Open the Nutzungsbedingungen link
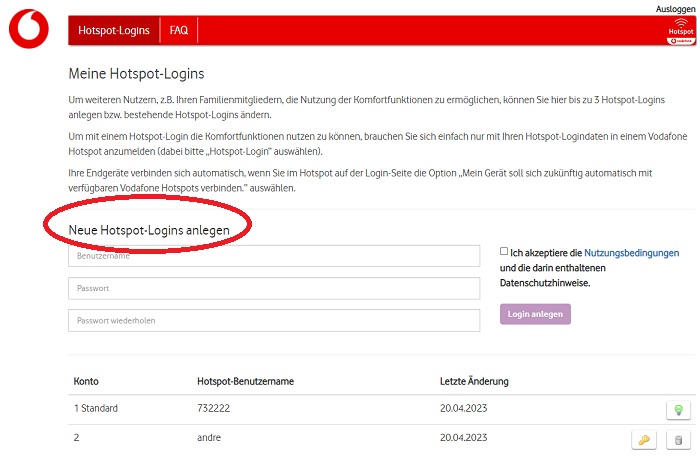 click(631, 253)
